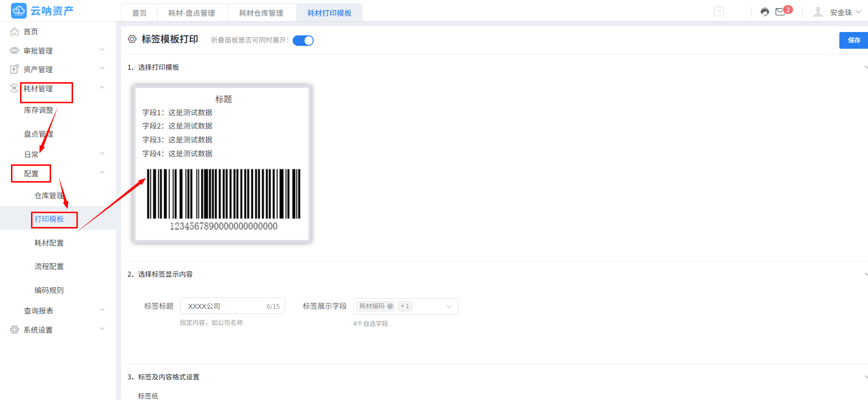Screen dimensions: 868x400
Task: Open customer support headset icon
Action: (765, 12)
